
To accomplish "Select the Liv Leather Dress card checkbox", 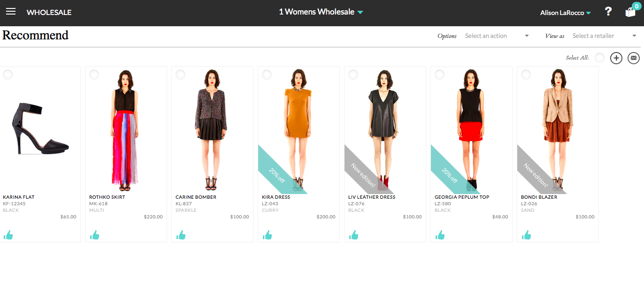I will pyautogui.click(x=353, y=75).
